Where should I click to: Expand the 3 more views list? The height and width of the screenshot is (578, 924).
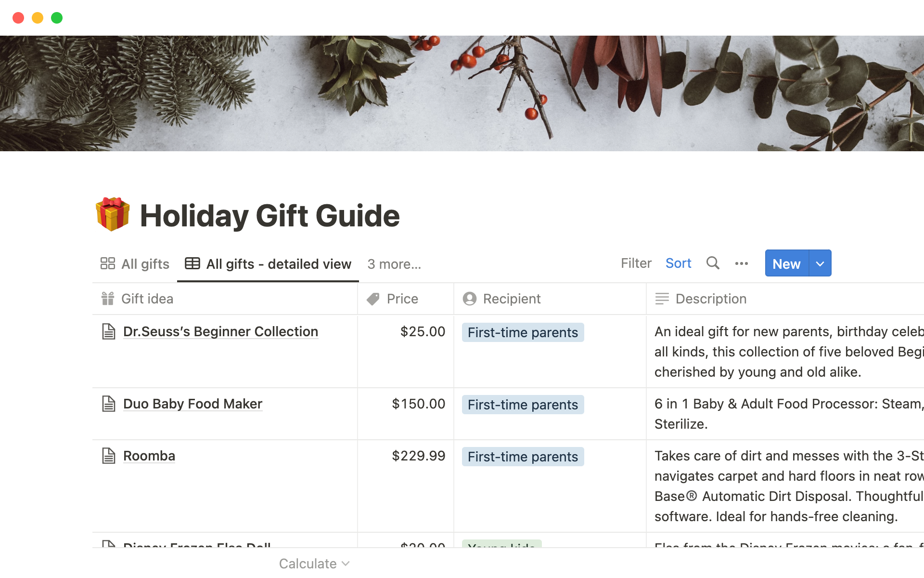394,264
